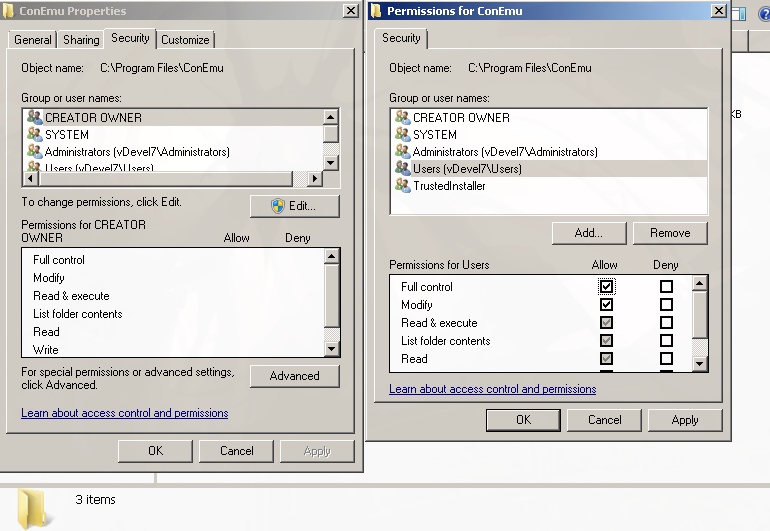Toggle Allow checkbox for Read
Image resolution: width=770 pixels, height=531 pixels.
point(606,359)
